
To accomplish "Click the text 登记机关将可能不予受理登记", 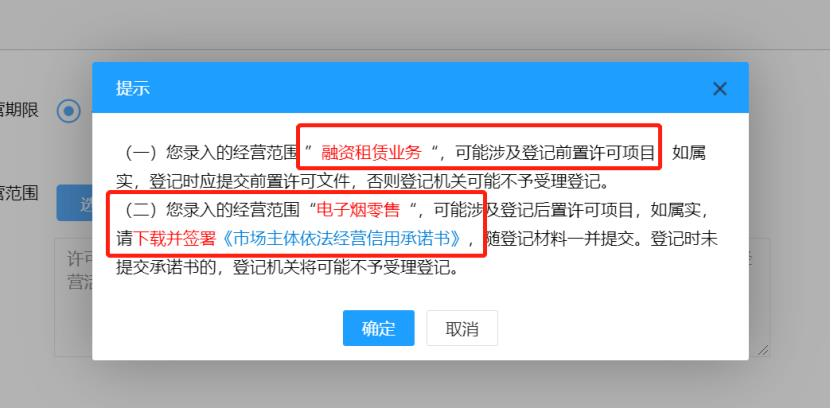I will [x=346, y=268].
